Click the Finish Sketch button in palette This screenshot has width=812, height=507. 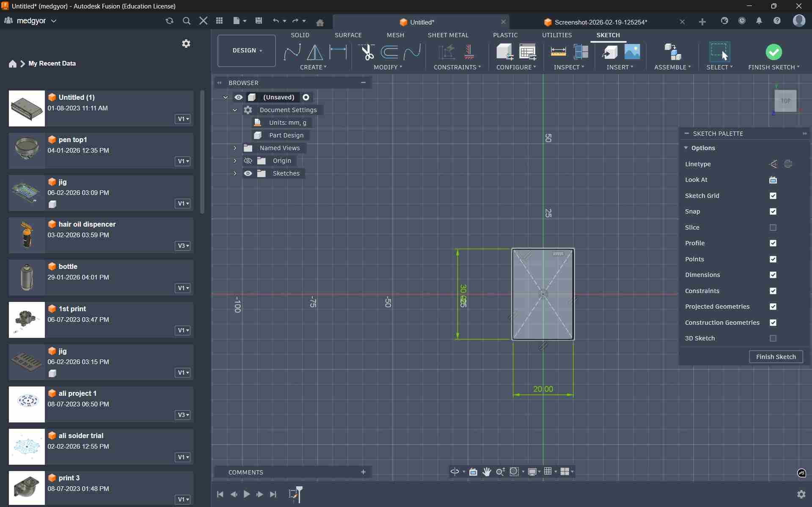776,357
